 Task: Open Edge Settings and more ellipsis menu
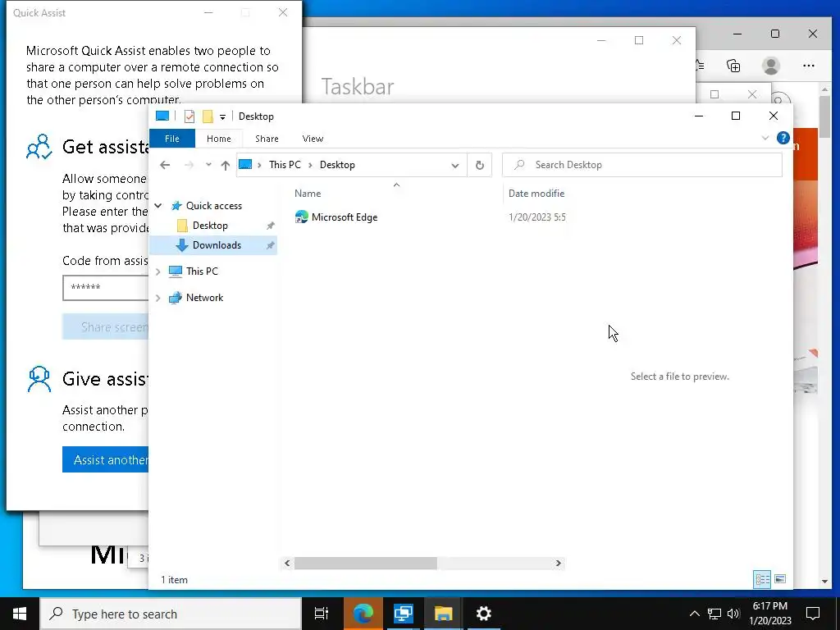[x=808, y=66]
